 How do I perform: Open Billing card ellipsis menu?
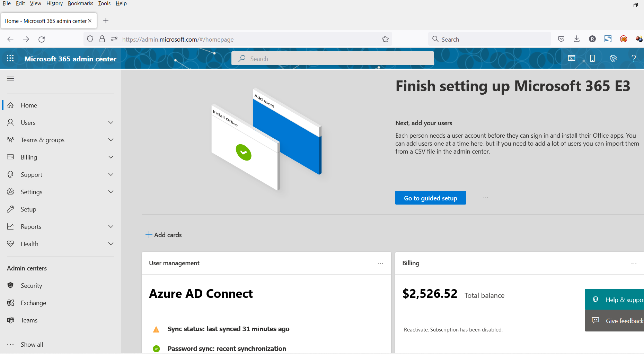(634, 264)
